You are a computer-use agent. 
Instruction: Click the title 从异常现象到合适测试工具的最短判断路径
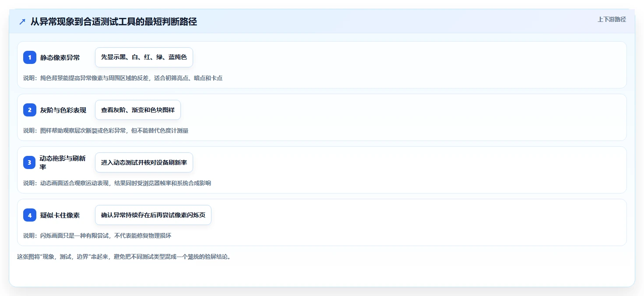(114, 22)
